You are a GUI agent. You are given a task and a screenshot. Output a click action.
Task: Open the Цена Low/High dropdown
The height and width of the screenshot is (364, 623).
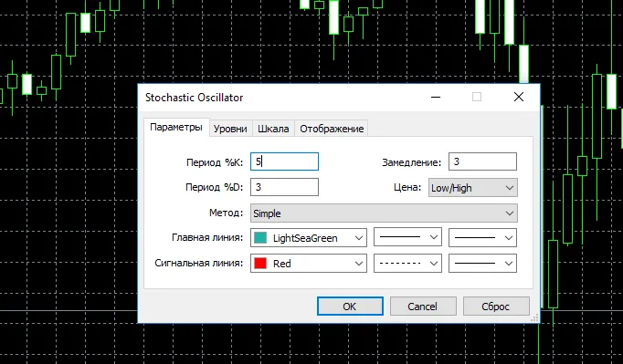(473, 188)
